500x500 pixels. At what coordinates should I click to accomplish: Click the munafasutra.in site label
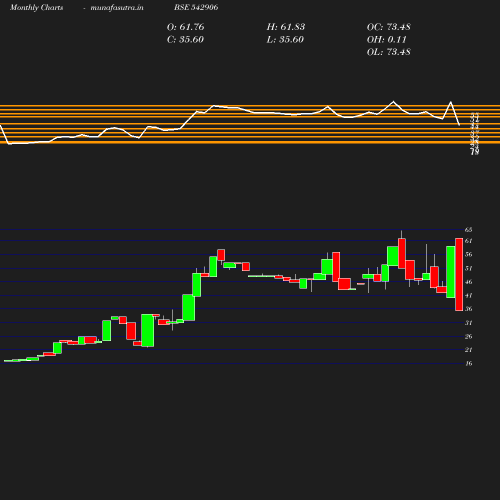pyautogui.click(x=117, y=7)
